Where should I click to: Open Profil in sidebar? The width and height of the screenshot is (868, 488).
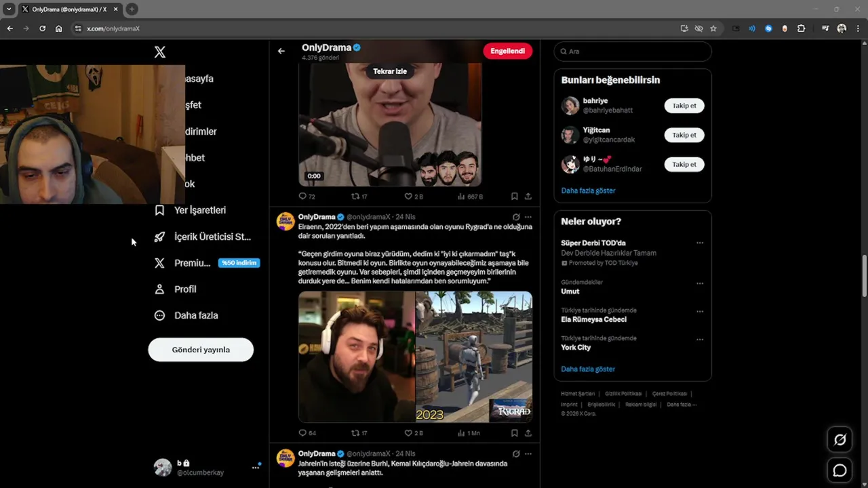(176, 289)
